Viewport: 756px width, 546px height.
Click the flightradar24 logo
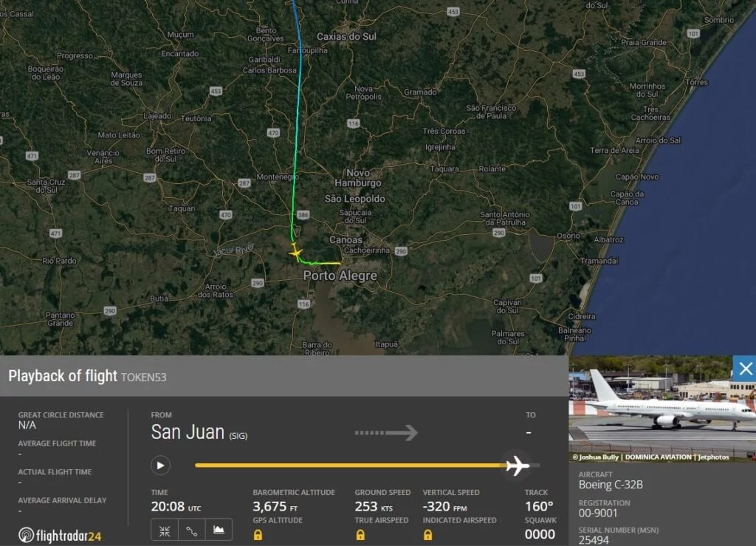(x=60, y=535)
